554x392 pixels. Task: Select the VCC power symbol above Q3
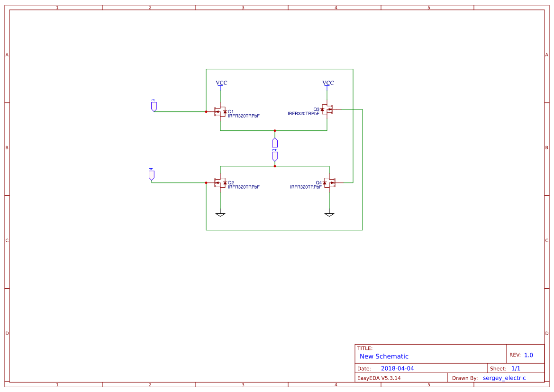pyautogui.click(x=328, y=83)
